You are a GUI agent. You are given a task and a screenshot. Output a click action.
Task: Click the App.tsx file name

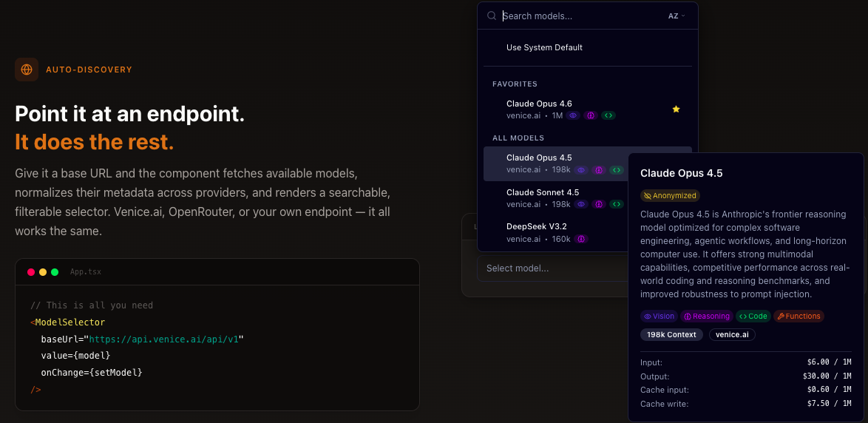point(85,272)
